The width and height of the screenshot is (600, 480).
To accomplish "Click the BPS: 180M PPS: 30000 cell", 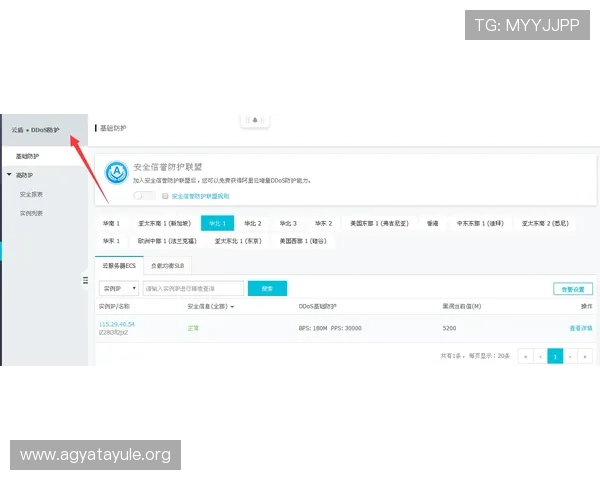I will click(330, 328).
